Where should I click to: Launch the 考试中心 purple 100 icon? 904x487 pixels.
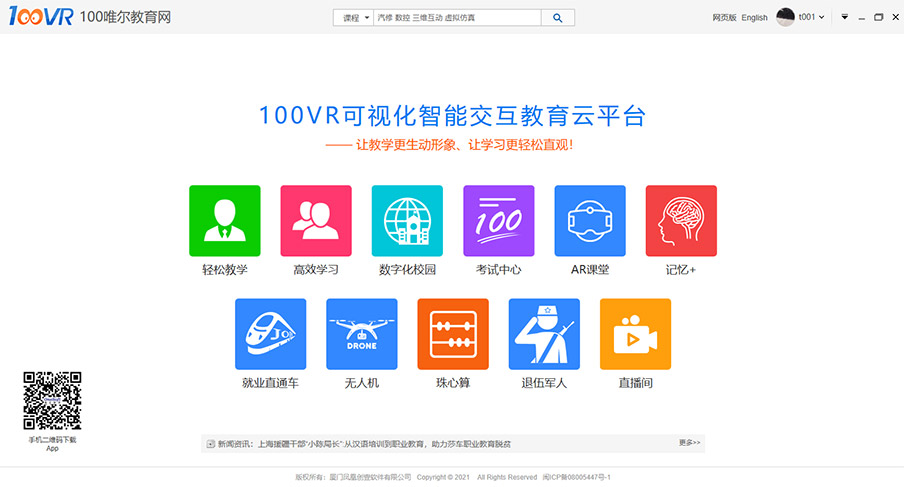tap(498, 221)
